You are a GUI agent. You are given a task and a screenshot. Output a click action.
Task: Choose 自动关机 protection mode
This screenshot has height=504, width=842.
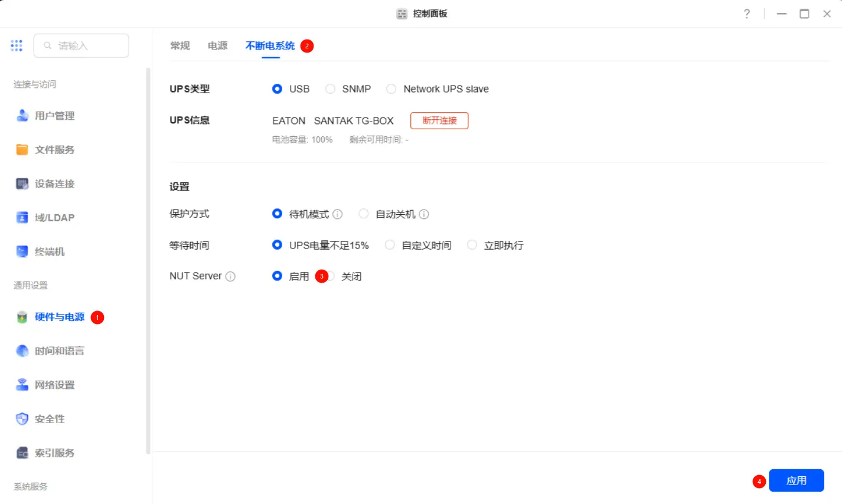(364, 214)
